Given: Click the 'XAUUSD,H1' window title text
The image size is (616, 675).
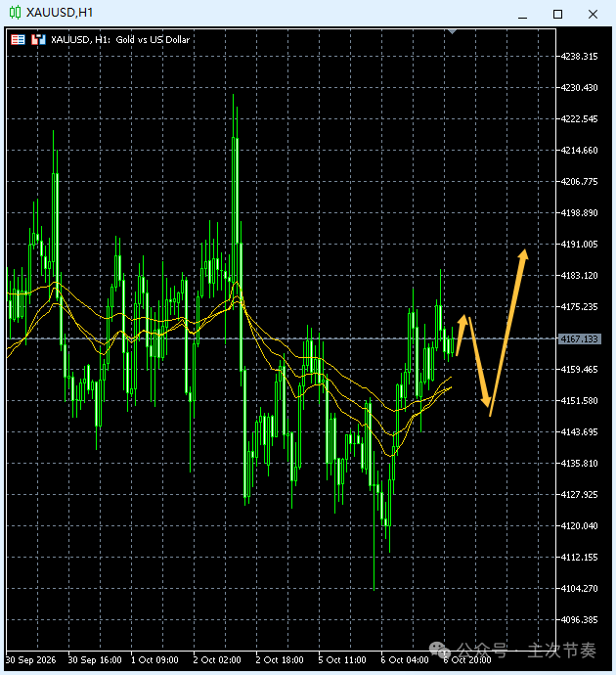Looking at the screenshot, I should coord(60,13).
